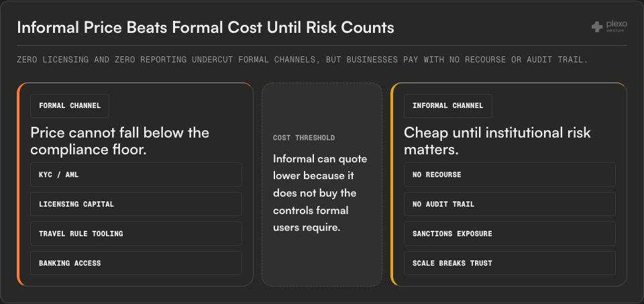Click the TRAVEL RULE TOOLING row
Screen dimensions: 644x304
pos(136,234)
